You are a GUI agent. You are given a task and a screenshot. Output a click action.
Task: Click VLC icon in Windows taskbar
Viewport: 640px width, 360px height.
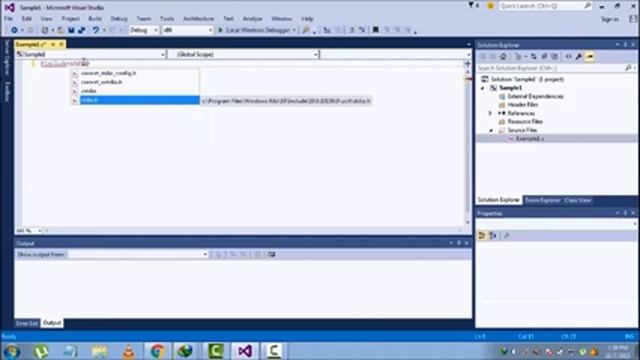(129, 351)
